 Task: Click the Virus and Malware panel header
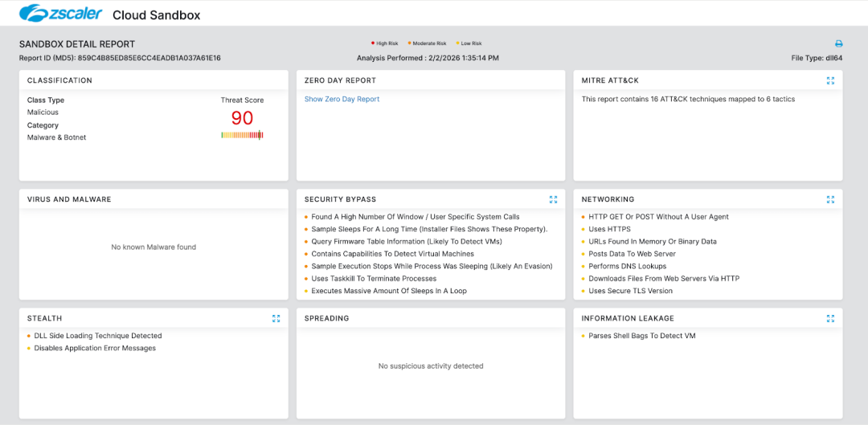[69, 199]
